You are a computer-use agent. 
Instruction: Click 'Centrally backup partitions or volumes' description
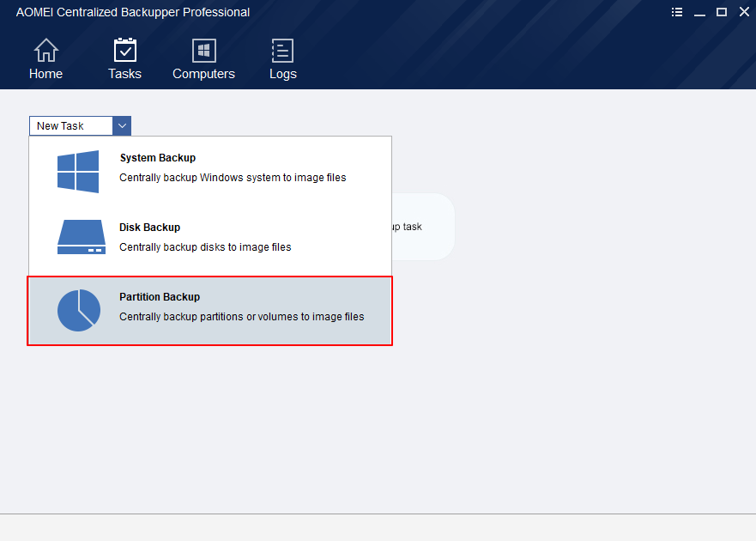click(x=242, y=317)
